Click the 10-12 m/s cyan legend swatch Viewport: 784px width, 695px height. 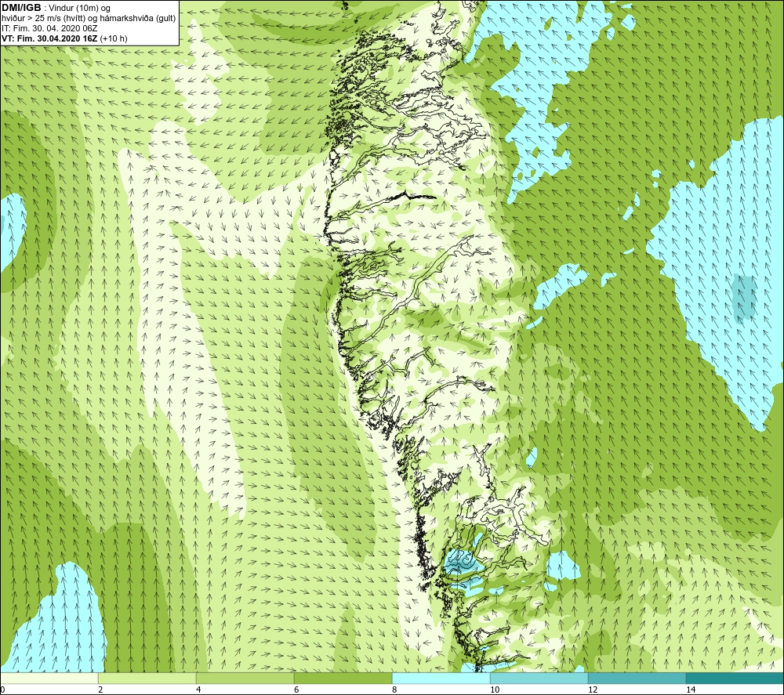539,678
